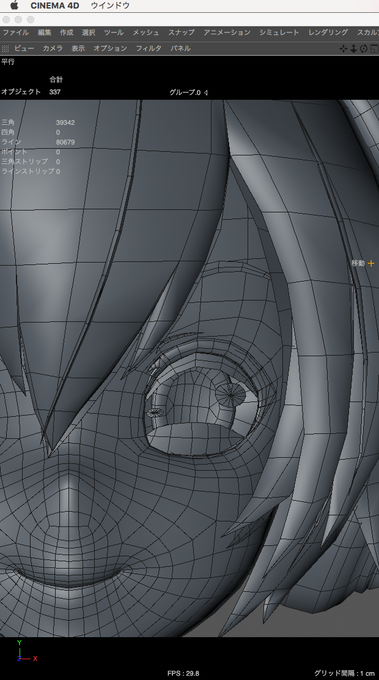Toggle the viewport layout maximize icon
This screenshot has width=379, height=680.
coord(374,49)
